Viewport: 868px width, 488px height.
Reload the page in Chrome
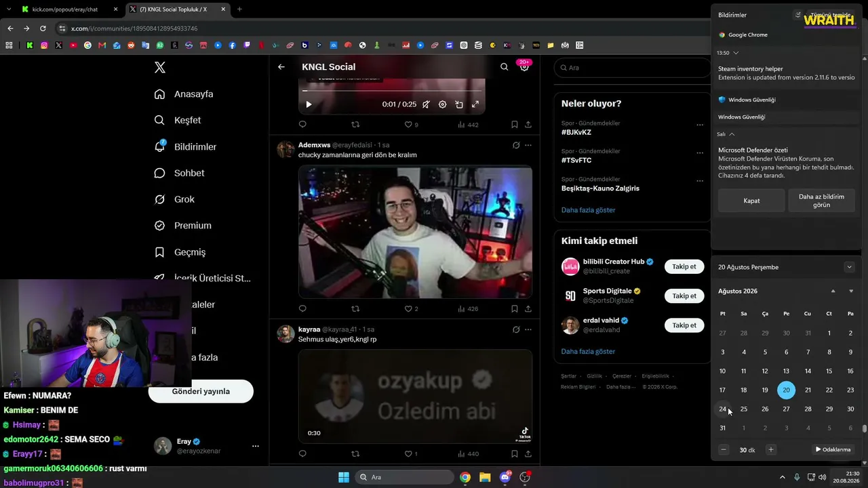(x=43, y=28)
